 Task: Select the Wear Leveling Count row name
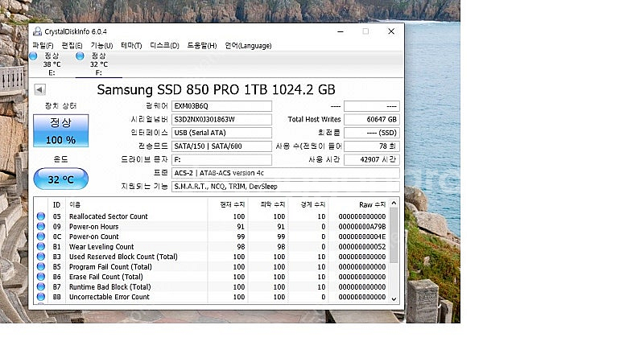(101, 247)
